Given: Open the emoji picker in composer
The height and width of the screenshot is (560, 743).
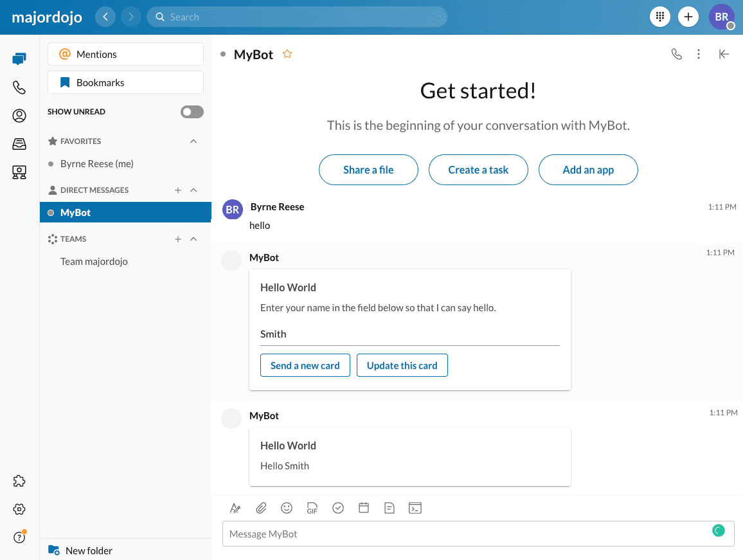Looking at the screenshot, I should tap(287, 508).
